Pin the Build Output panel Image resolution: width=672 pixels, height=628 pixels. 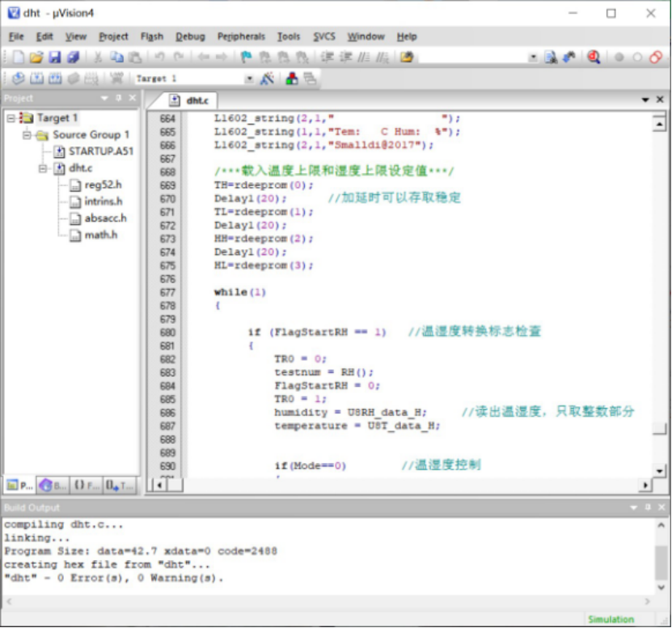point(648,507)
